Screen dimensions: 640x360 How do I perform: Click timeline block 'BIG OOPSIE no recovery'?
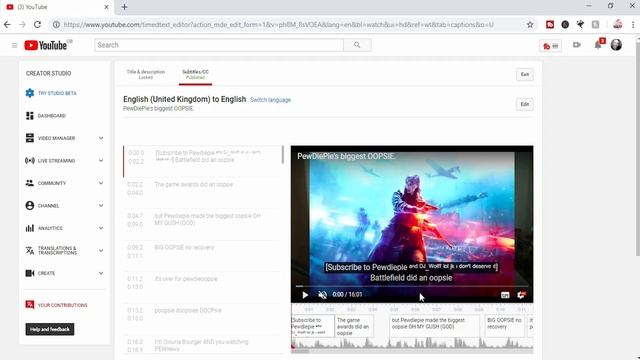point(504,326)
